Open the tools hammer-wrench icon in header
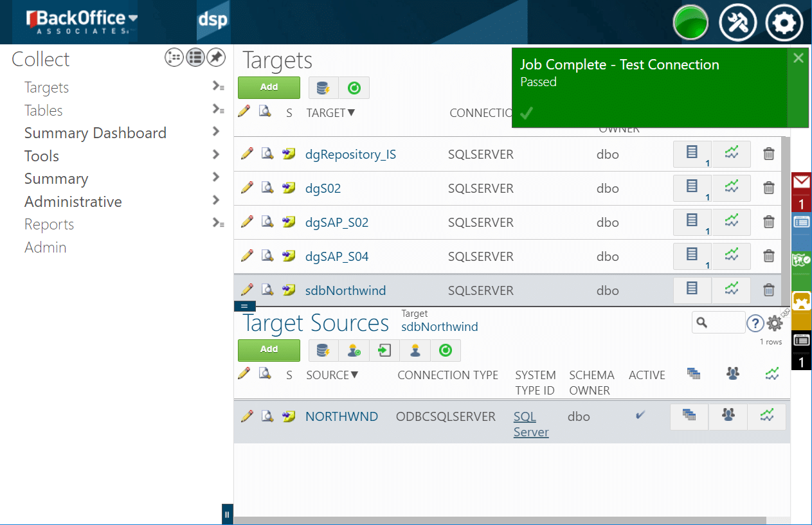Screen dimensions: 812x525 pyautogui.click(x=737, y=23)
